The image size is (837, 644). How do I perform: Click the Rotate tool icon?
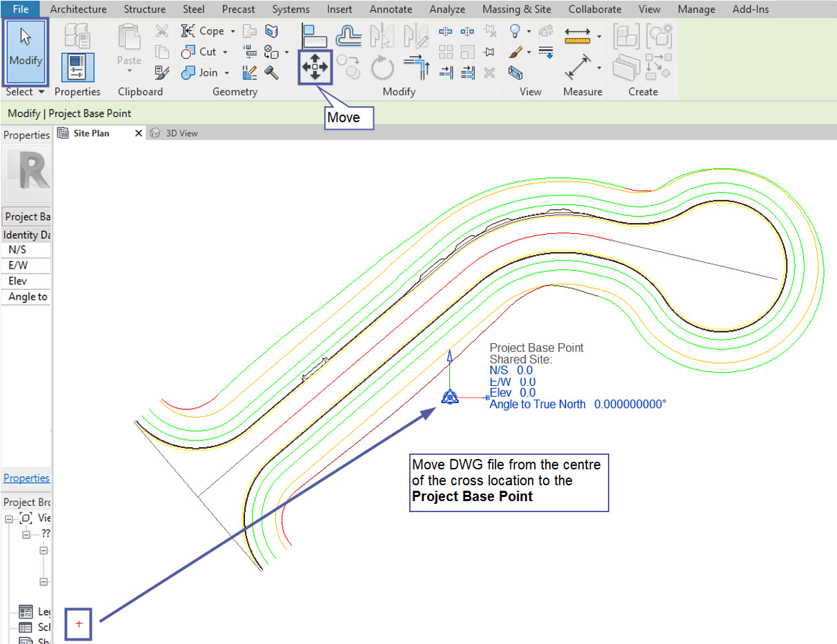(382, 68)
